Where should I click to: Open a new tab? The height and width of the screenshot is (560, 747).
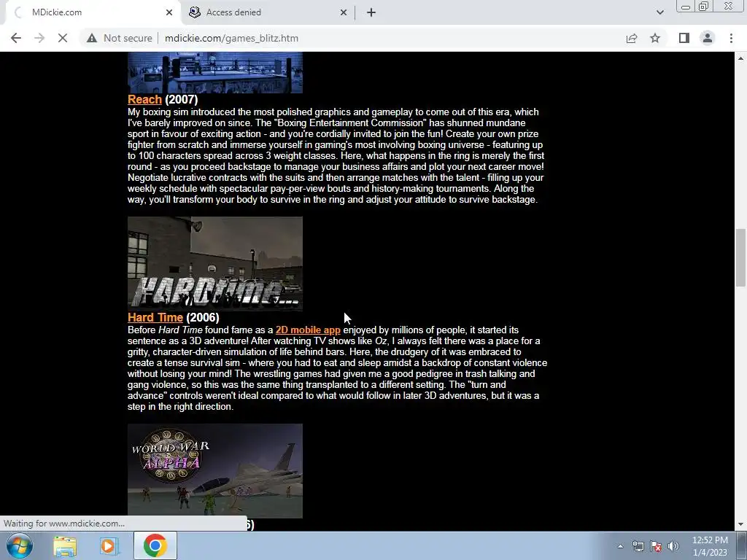click(371, 12)
